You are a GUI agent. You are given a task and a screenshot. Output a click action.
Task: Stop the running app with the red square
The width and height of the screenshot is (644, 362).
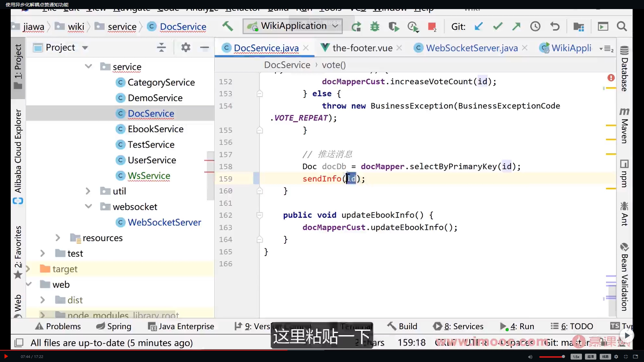[432, 26]
